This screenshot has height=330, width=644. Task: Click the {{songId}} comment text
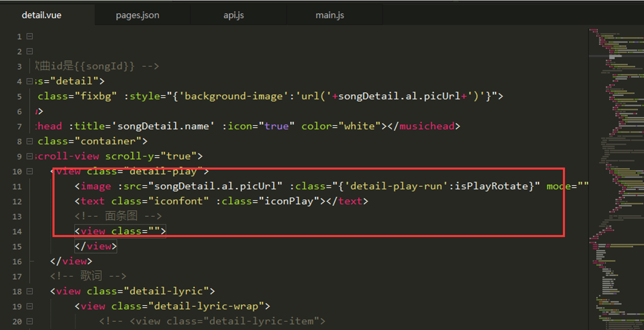click(104, 66)
